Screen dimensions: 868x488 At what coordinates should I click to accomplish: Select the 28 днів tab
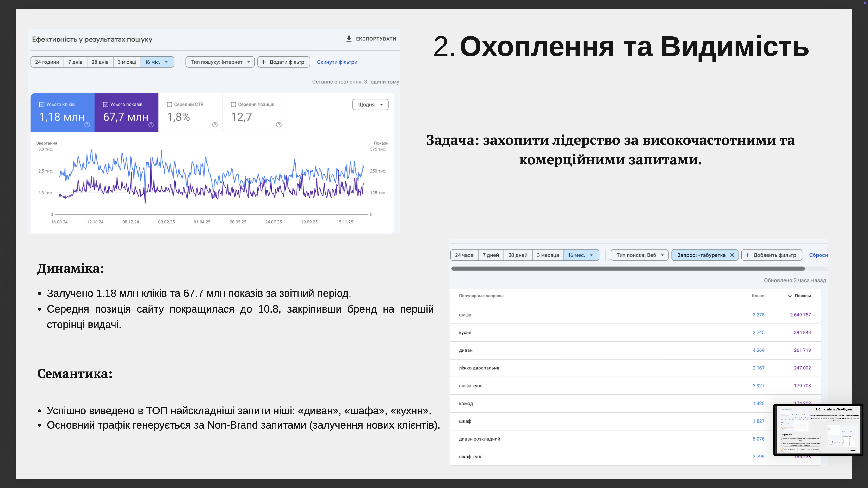[100, 62]
